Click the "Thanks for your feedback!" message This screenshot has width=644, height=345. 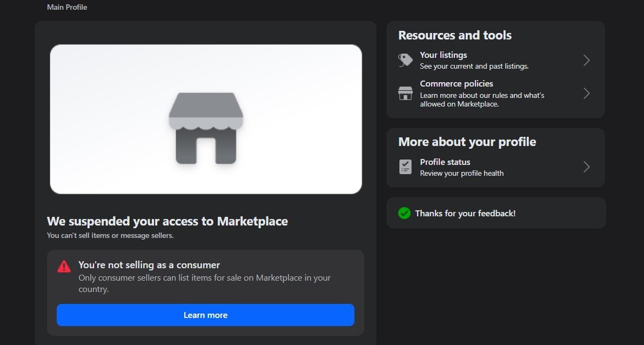tap(465, 214)
